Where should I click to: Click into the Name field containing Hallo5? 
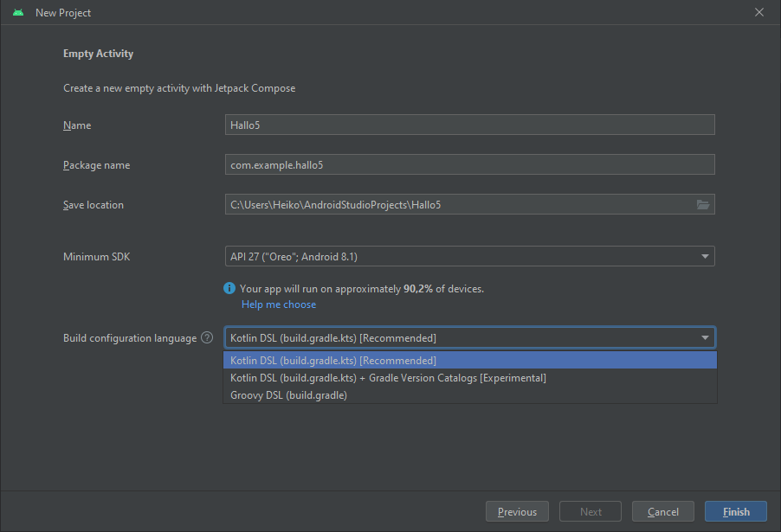(469, 125)
